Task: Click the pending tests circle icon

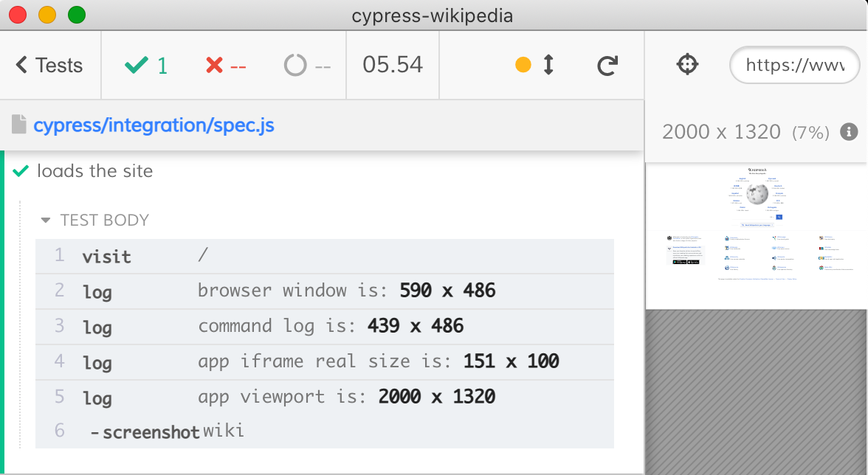Action: pyautogui.click(x=295, y=66)
